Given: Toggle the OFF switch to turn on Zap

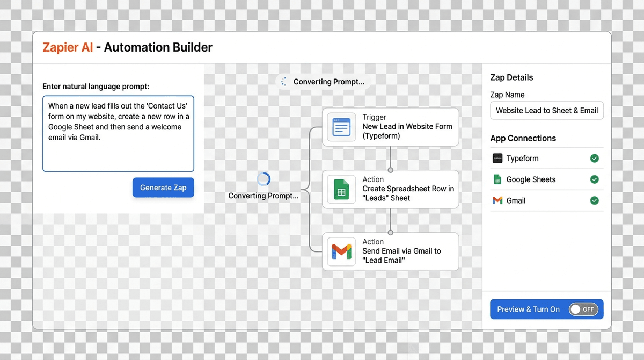Looking at the screenshot, I should click(583, 309).
